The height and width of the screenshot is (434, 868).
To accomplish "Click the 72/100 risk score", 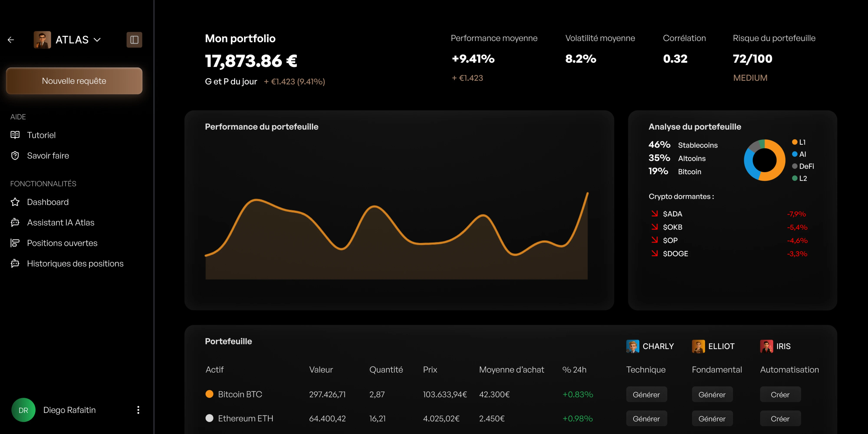I will click(752, 59).
